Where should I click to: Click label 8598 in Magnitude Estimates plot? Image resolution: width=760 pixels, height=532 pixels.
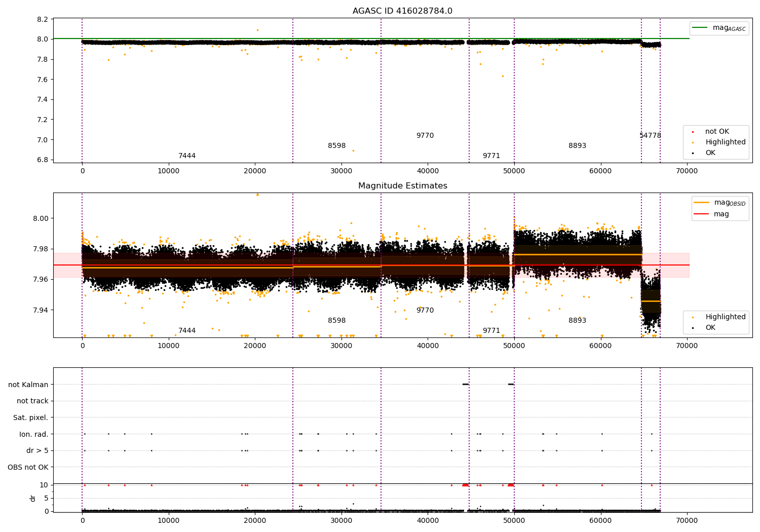click(336, 321)
